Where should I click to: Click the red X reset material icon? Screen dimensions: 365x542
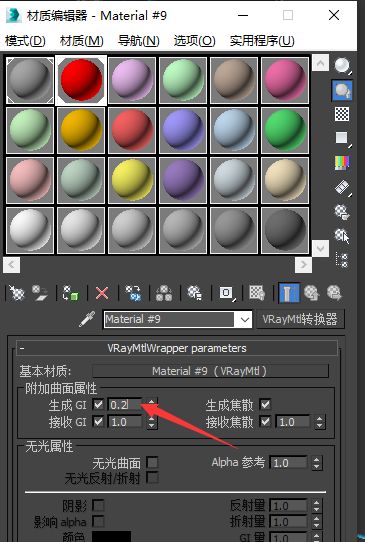click(102, 293)
